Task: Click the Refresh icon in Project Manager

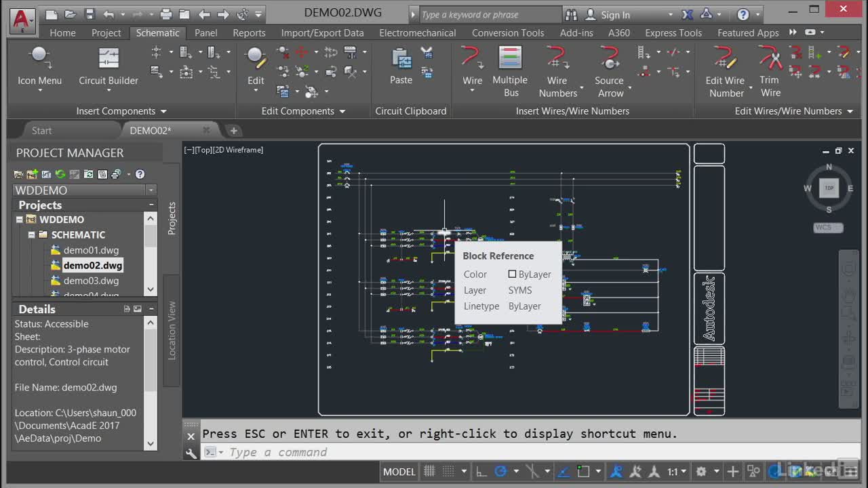Action: 60,174
